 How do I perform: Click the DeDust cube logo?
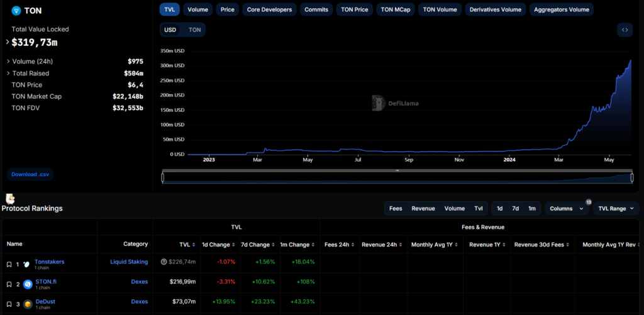(28, 304)
